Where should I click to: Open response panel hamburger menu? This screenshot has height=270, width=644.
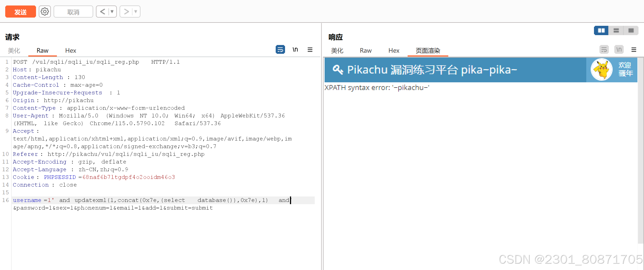point(634,50)
